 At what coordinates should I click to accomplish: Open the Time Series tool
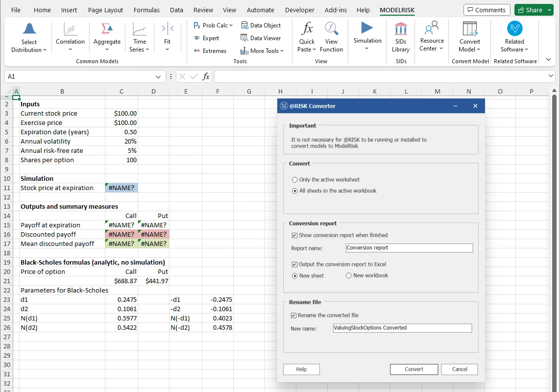coord(139,37)
